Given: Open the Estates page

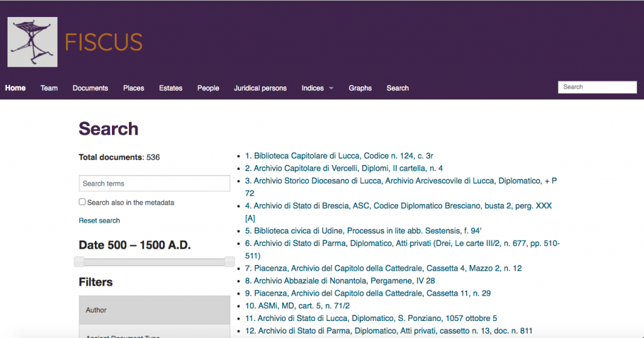Looking at the screenshot, I should 170,88.
